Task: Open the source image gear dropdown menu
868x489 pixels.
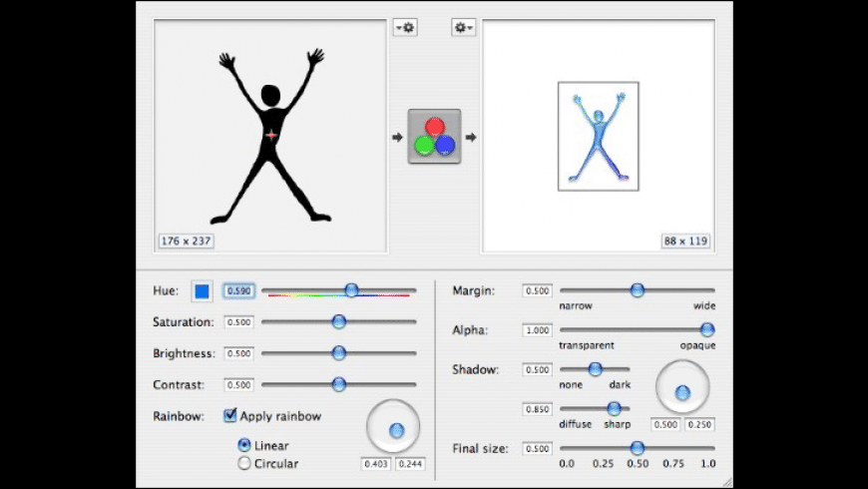Action: [x=405, y=28]
